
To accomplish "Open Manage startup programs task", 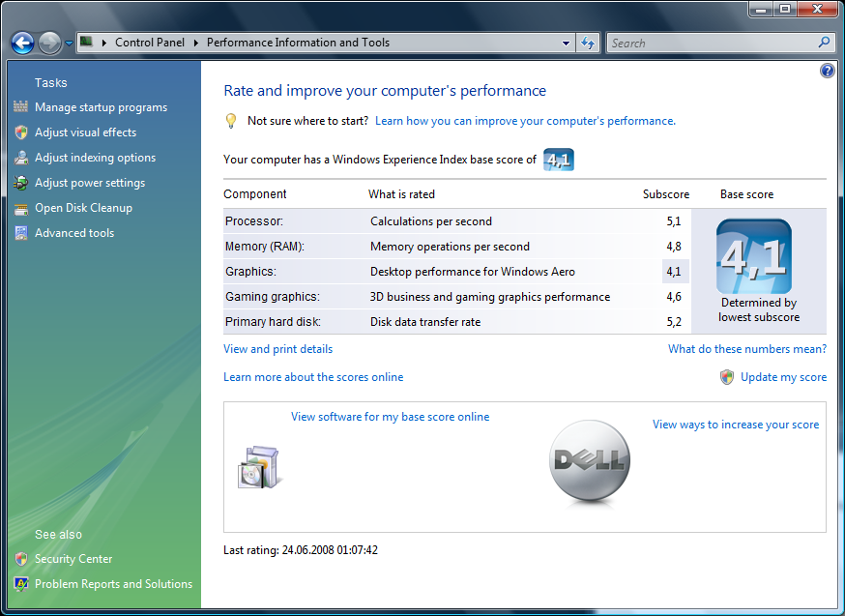I will 102,107.
